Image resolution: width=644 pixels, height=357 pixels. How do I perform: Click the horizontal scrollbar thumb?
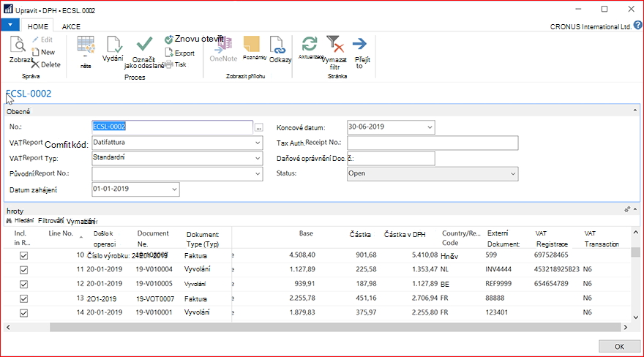335,327
